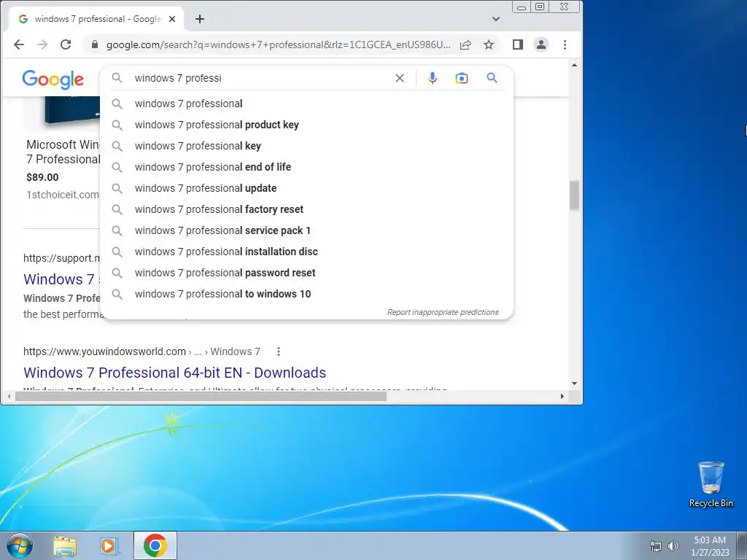Select the Recycle Bin desktop icon
Image resolution: width=747 pixels, height=560 pixels.
(711, 484)
